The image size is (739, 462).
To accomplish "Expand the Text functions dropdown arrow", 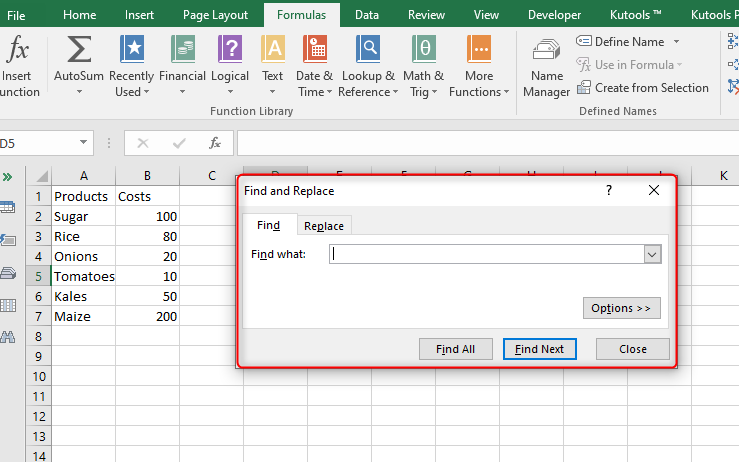I will [x=272, y=91].
